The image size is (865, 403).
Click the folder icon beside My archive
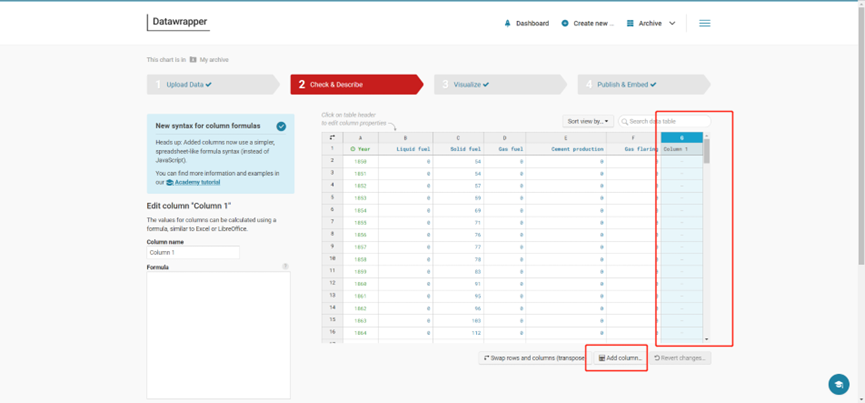coord(193,60)
